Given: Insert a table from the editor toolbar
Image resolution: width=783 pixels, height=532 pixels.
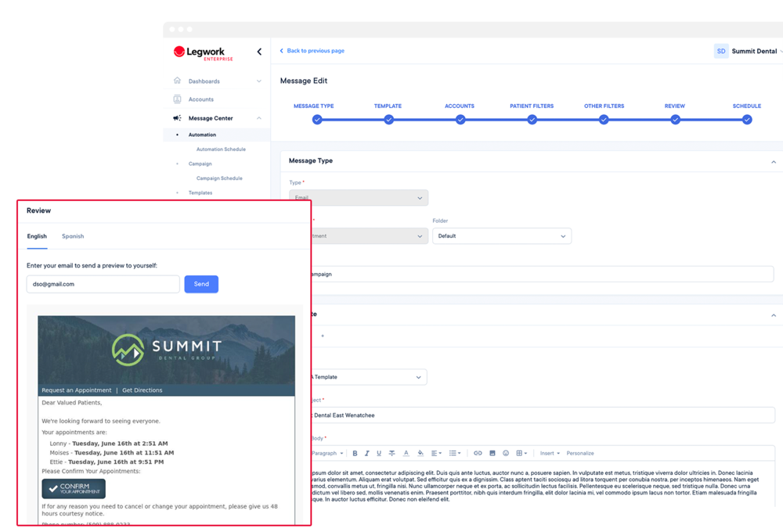Looking at the screenshot, I should [520, 453].
